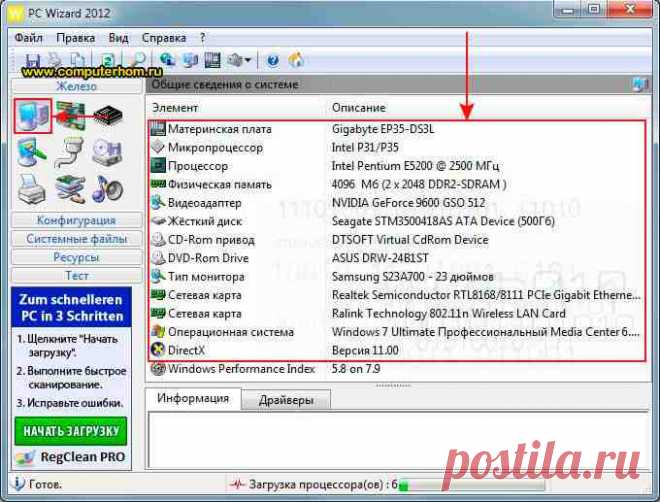Click the globe web update toolbar icon

(168, 60)
